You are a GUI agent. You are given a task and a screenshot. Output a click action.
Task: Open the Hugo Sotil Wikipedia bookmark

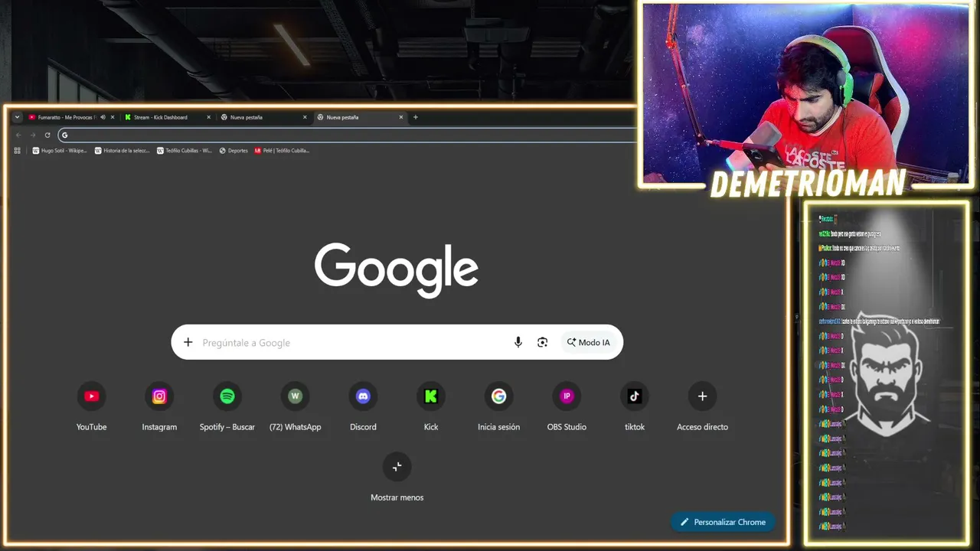tap(60, 151)
